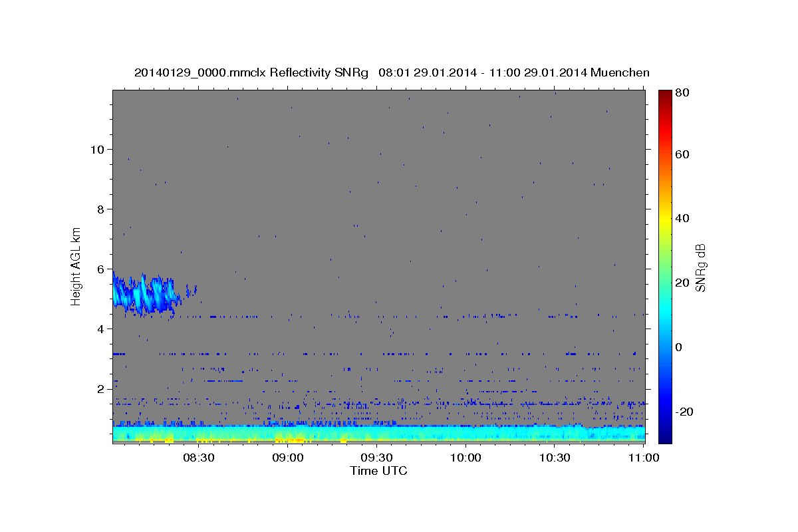Click the plot title starting with 20140129_0000.mmclx

[x=392, y=72]
